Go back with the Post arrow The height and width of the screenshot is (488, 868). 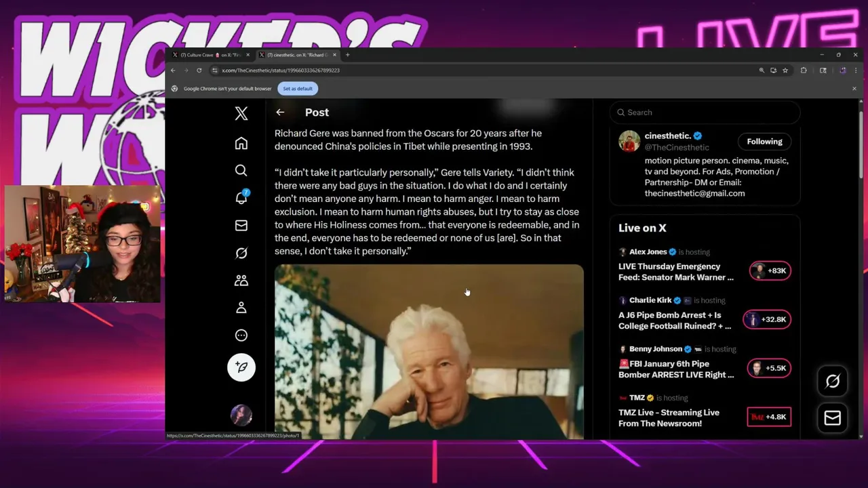[280, 113]
